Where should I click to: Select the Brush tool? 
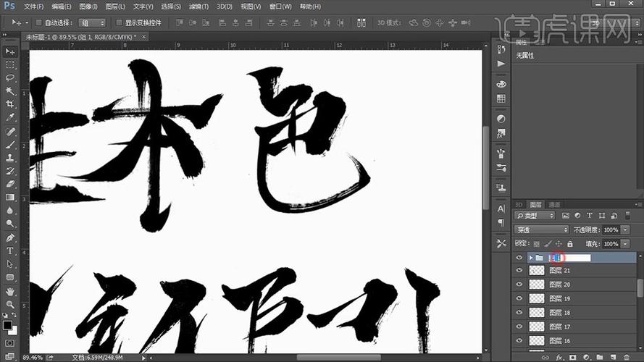point(10,145)
